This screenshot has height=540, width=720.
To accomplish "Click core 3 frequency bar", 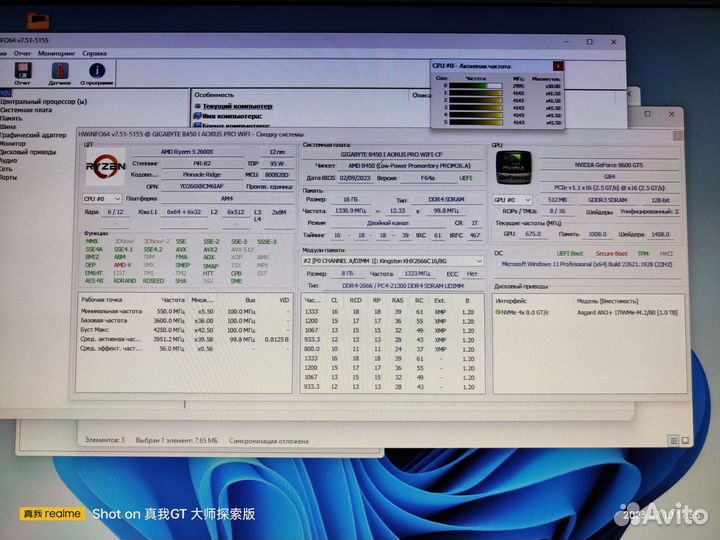I will [475, 107].
